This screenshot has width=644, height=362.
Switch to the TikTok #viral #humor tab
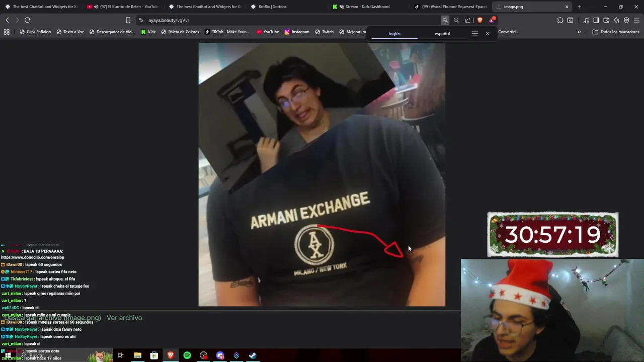450,7
